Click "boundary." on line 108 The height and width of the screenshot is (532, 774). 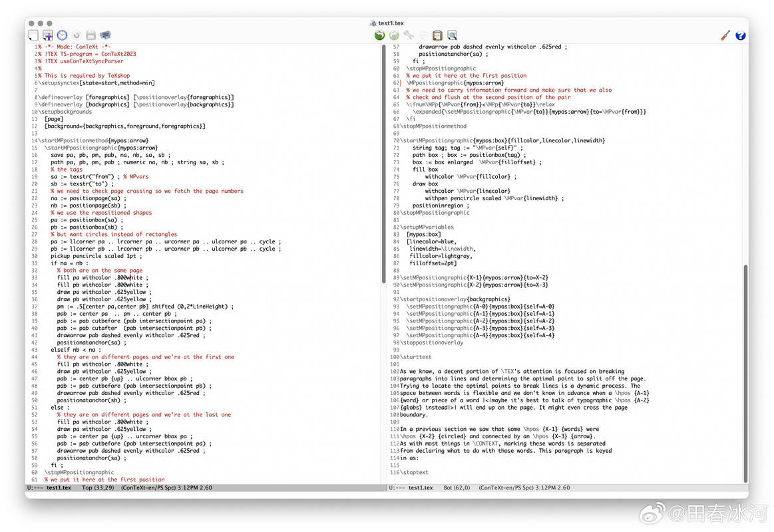point(413,415)
